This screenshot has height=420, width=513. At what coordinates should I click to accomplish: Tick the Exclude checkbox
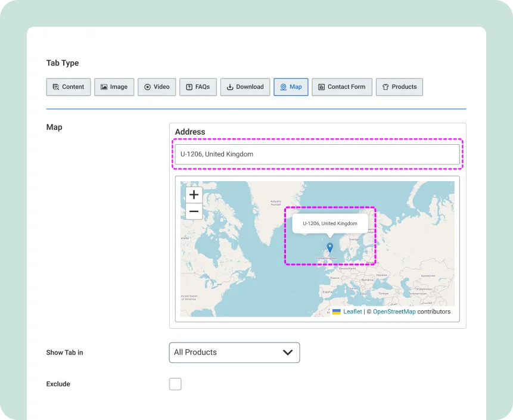coord(175,384)
